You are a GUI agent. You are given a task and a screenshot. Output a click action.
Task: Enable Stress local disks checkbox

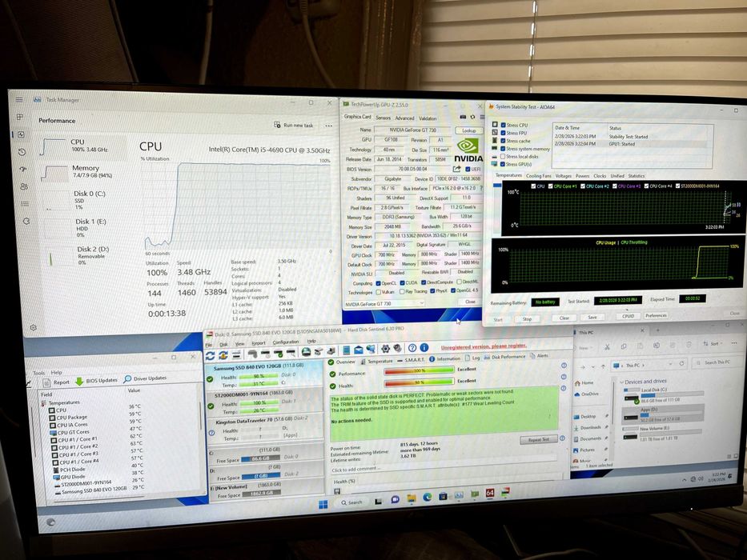[x=503, y=156]
